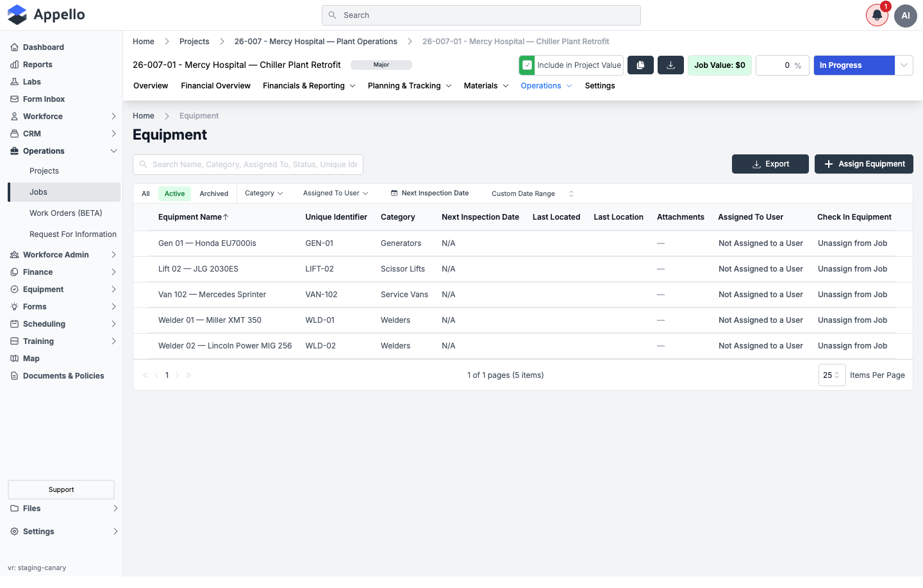Toggle Include in Project Value checkbox

coord(528,65)
